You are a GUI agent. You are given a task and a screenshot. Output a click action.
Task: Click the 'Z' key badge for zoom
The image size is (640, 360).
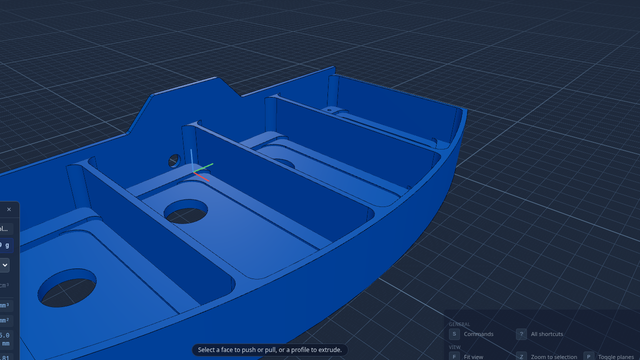tap(521, 356)
